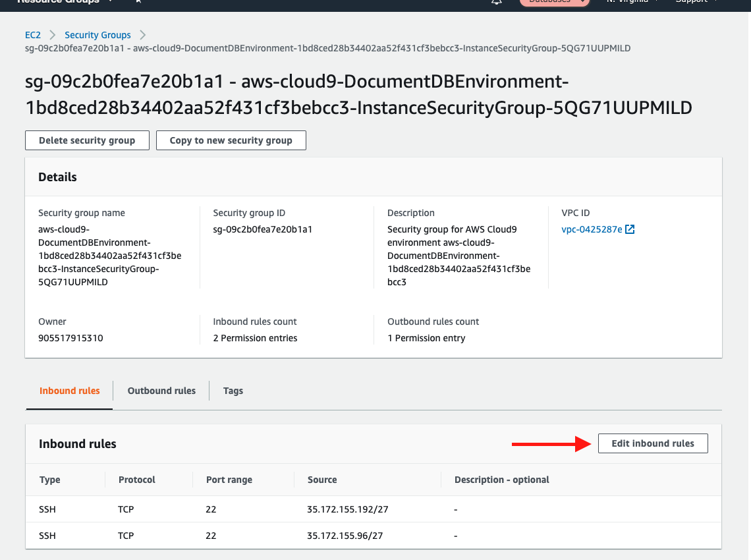Screen dimensions: 751x560
Task: Click the Source column header
Action: (x=322, y=480)
